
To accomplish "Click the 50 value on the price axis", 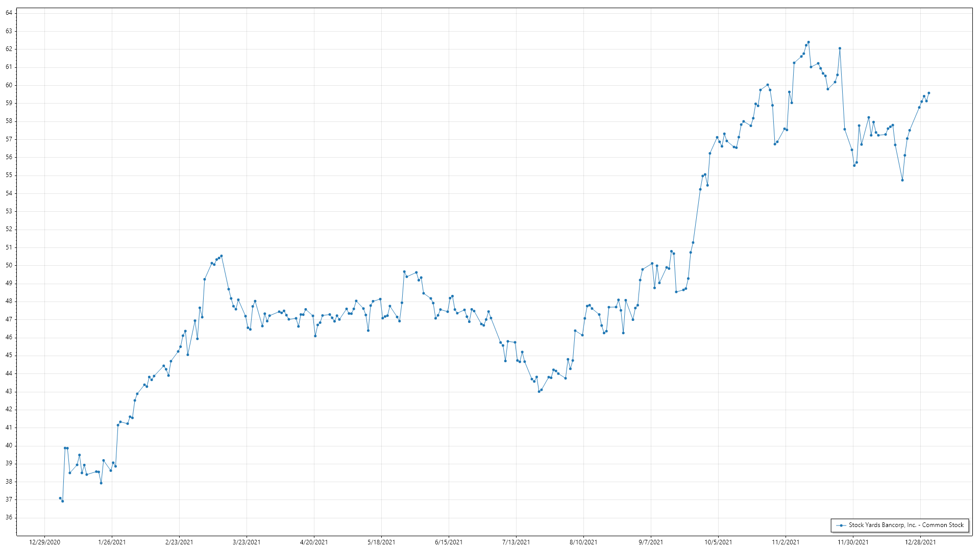I will point(9,265).
